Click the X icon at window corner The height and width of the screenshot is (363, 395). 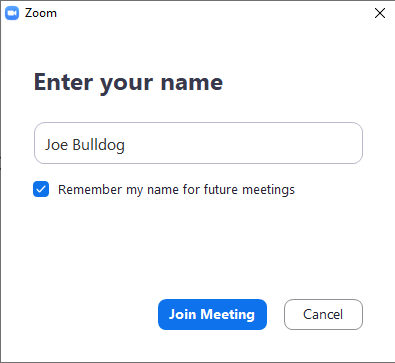pyautogui.click(x=380, y=13)
